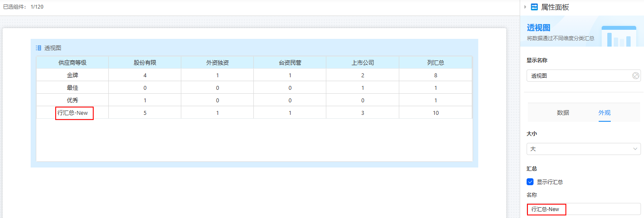
Task: Select the 优秀 row label
Action: (x=73, y=100)
